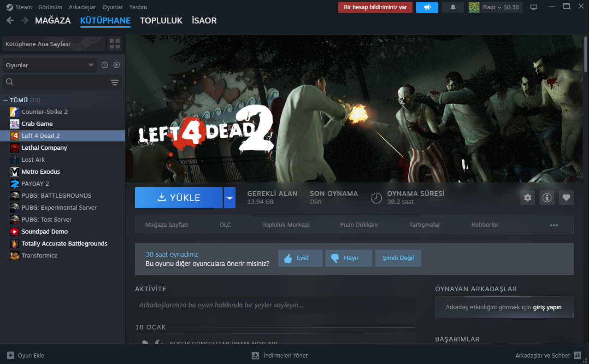The height and width of the screenshot is (364, 589).
Task: Click the Oyun Ekle plus icon
Action: coord(11,355)
